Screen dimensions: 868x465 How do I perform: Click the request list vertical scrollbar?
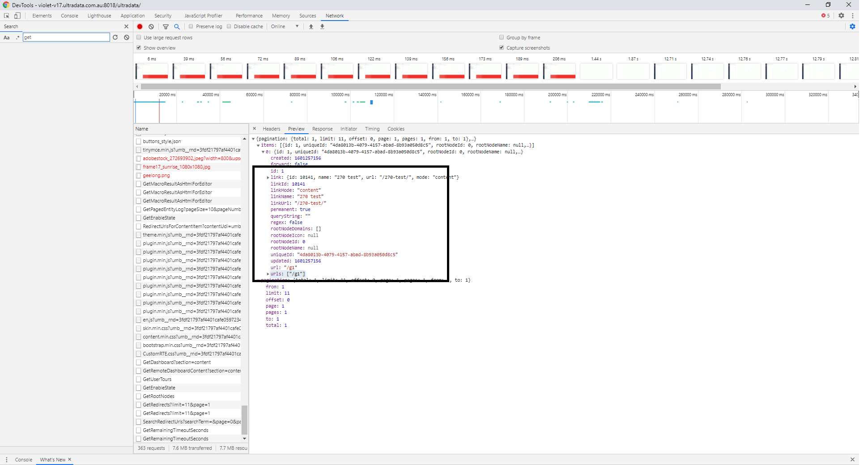coord(244,419)
